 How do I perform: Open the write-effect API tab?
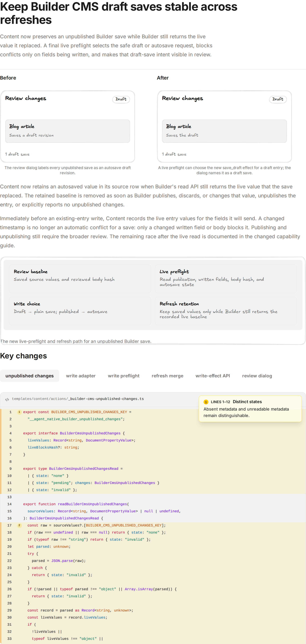(212, 375)
